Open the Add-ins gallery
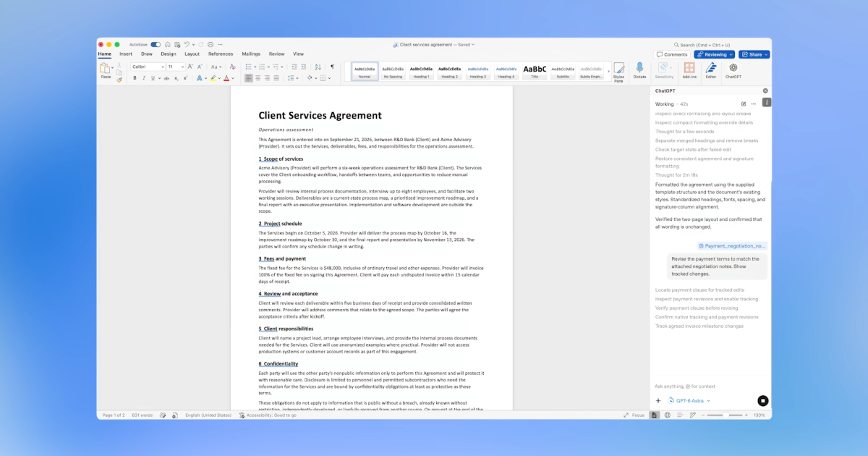The image size is (868, 456). tap(689, 70)
